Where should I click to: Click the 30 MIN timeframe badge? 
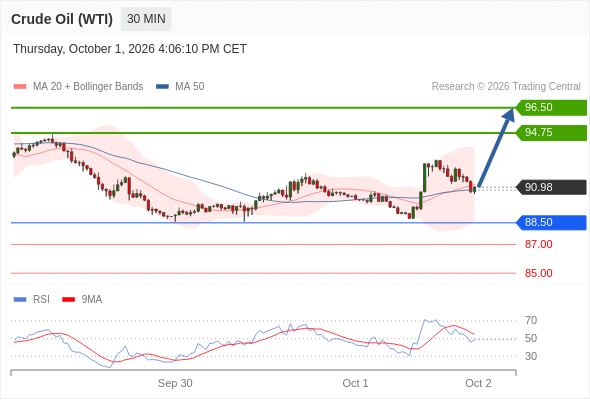pos(146,19)
